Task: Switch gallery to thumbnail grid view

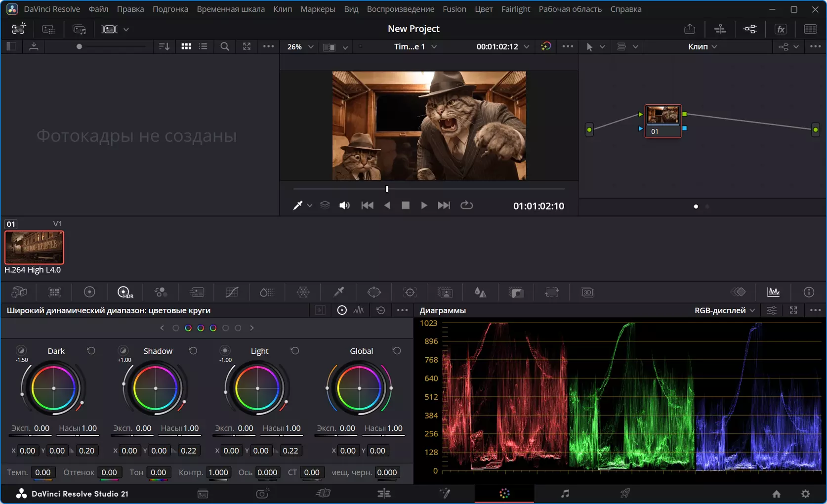Action: 186,46
